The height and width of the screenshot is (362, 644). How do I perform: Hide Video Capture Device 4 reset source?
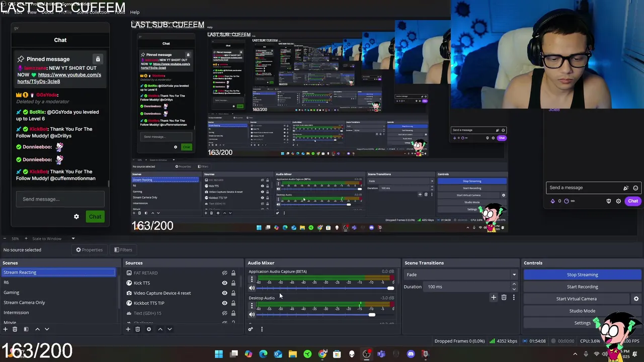point(225,293)
